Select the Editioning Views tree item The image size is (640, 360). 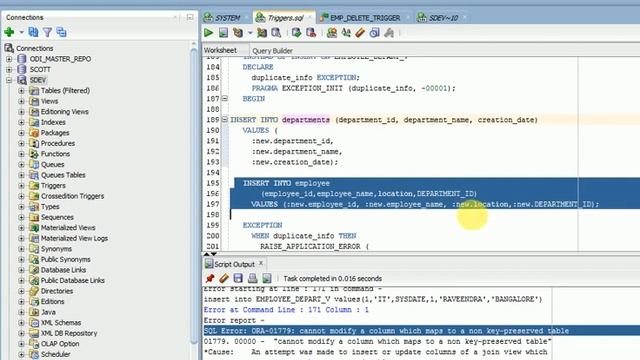[x=64, y=111]
